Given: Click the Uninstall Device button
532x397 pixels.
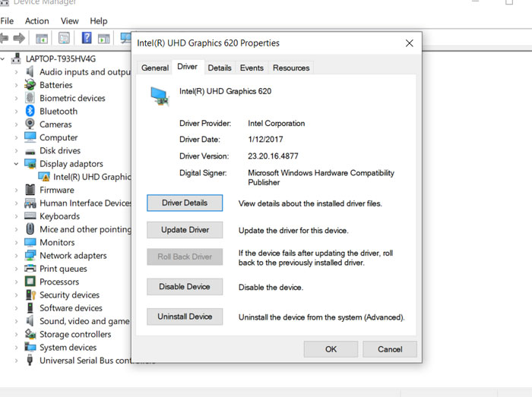Looking at the screenshot, I should pos(185,317).
